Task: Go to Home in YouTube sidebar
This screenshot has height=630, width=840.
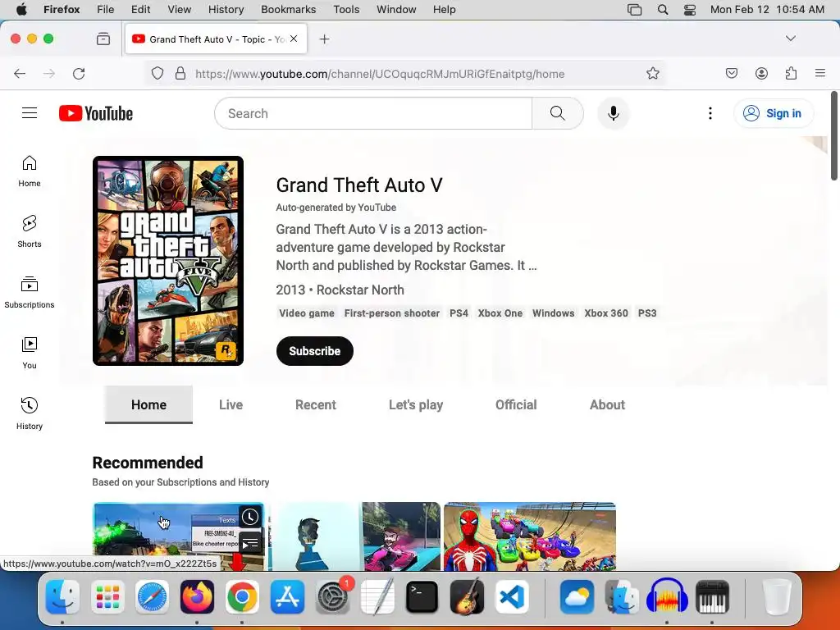Action: tap(30, 171)
